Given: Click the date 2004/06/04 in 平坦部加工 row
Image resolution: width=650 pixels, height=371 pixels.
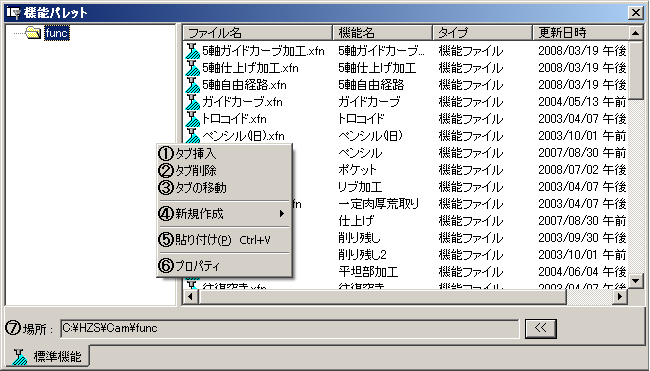Looking at the screenshot, I should click(x=568, y=272).
